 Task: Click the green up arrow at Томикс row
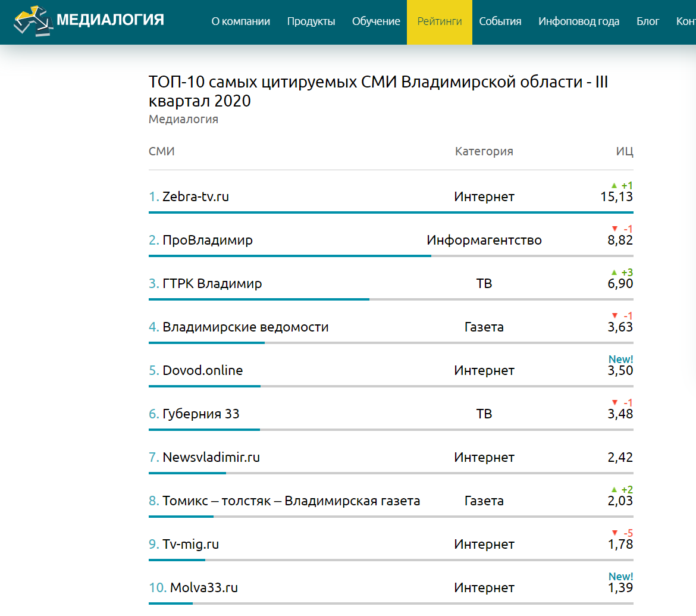[x=615, y=489]
